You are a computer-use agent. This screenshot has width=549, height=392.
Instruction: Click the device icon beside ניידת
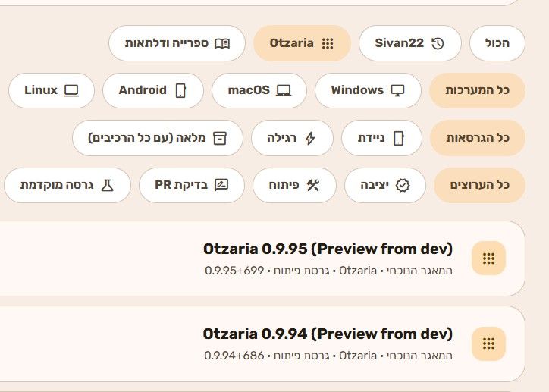click(398, 138)
